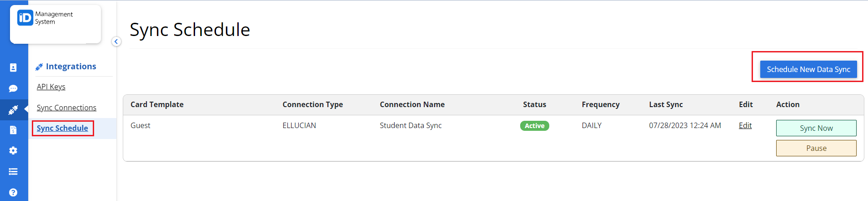Edit the Student Data Sync schedule
This screenshot has height=201, width=868.
click(x=745, y=125)
